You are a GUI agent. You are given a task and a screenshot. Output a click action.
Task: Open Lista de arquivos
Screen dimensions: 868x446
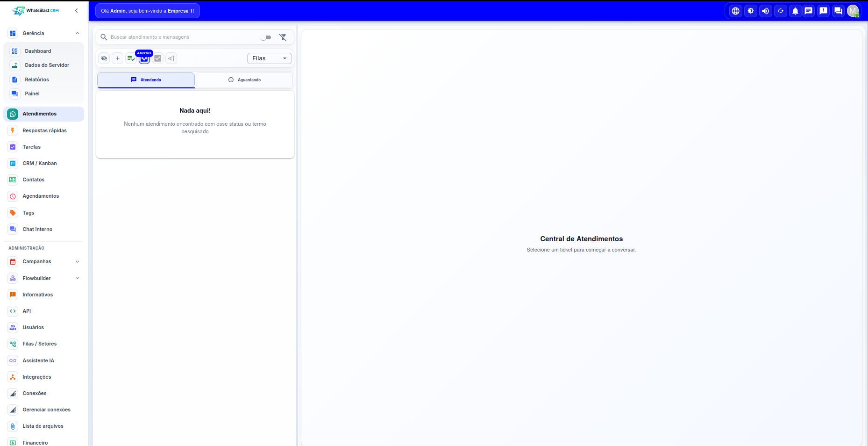(44, 426)
